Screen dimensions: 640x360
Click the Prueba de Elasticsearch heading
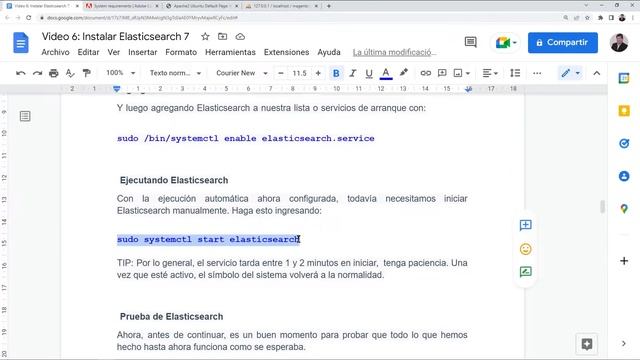coord(171,316)
